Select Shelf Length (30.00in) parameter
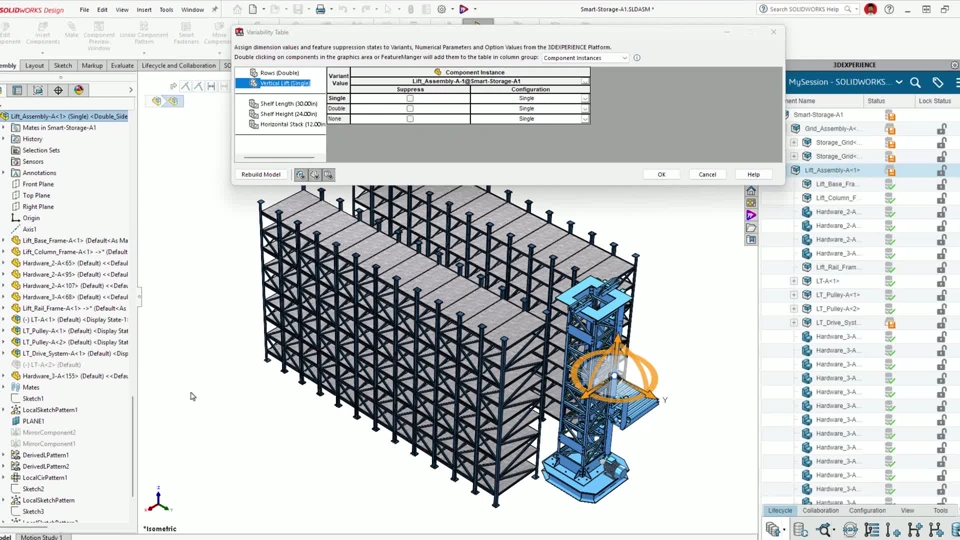 click(x=288, y=103)
